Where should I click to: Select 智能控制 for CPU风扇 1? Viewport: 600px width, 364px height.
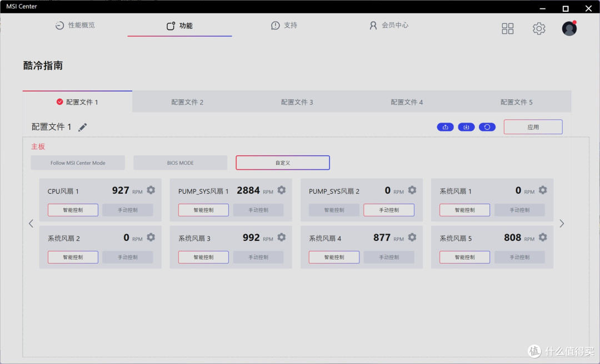coord(73,210)
